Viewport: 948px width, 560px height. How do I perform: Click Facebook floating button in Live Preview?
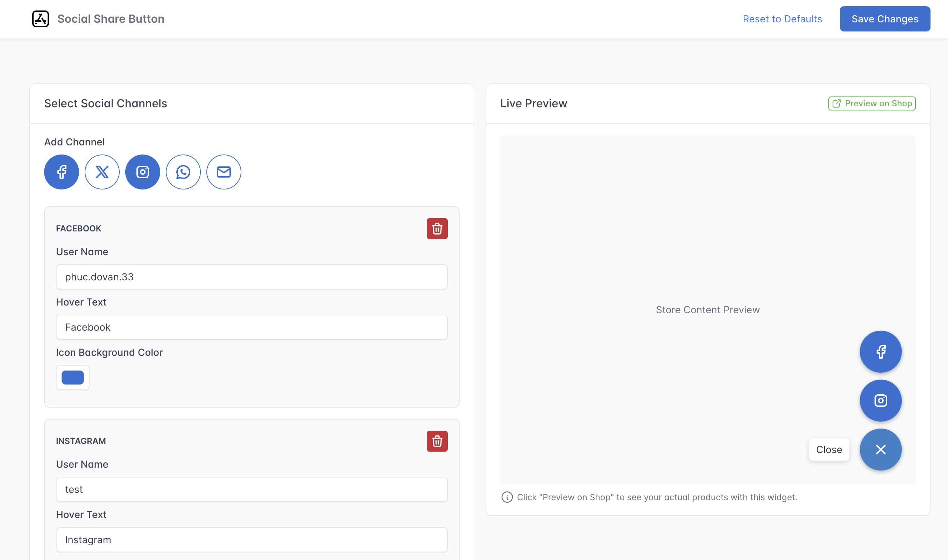point(880,352)
